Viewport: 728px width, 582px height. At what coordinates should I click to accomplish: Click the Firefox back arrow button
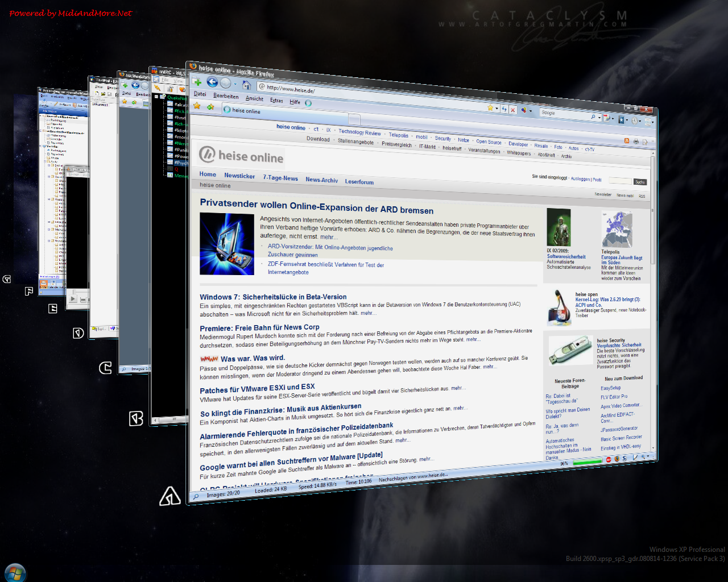pos(212,82)
